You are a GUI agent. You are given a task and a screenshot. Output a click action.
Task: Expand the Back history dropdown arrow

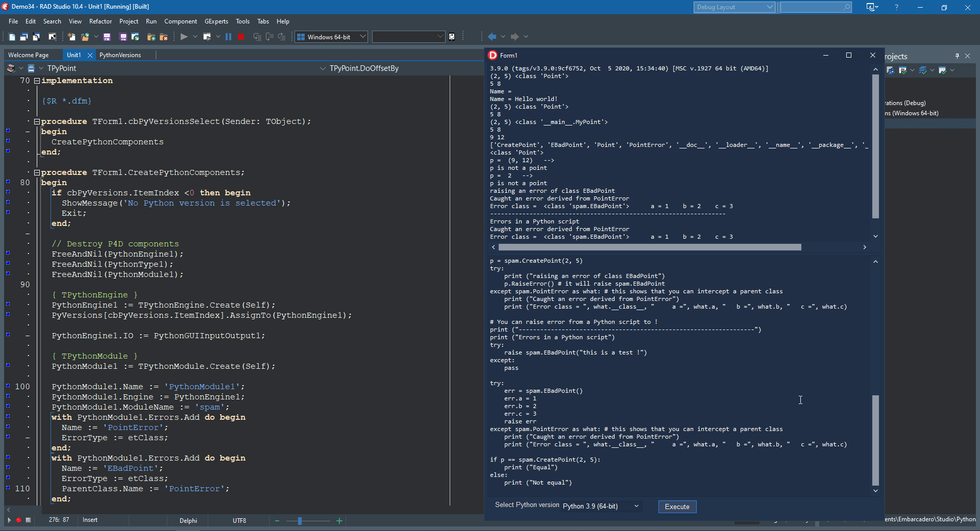[x=503, y=37]
